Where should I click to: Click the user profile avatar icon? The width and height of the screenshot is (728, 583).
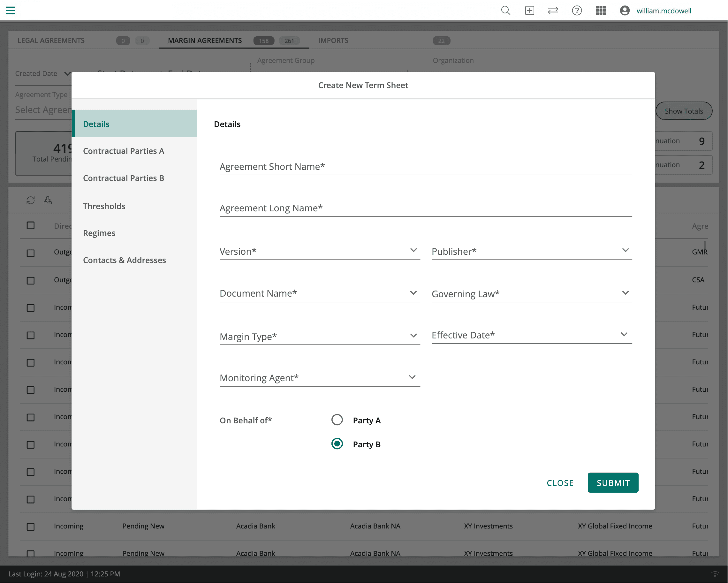pyautogui.click(x=624, y=11)
